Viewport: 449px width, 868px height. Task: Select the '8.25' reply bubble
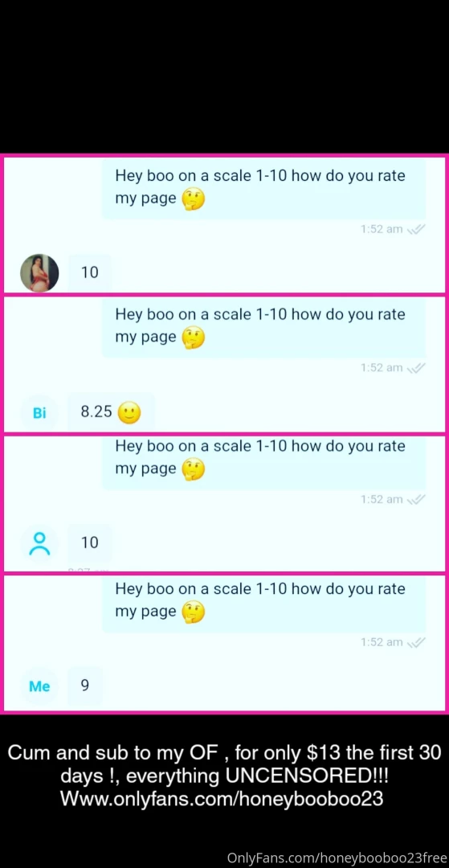pyautogui.click(x=111, y=411)
